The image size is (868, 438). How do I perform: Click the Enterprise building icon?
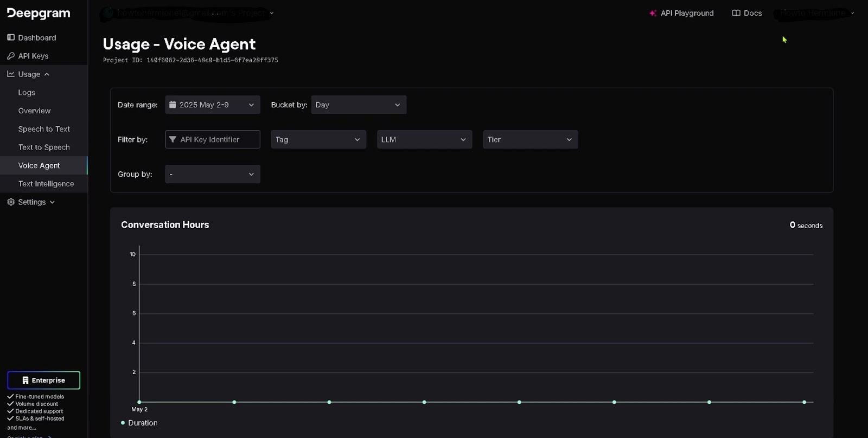point(25,380)
